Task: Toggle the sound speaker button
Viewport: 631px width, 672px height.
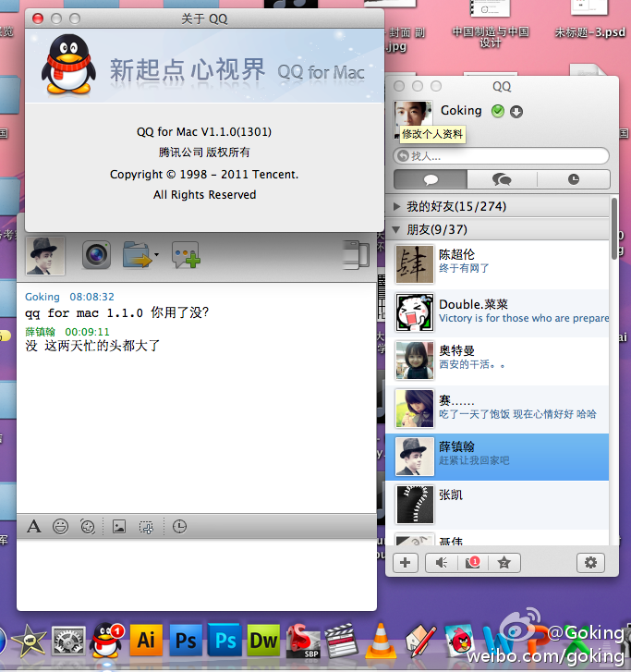Action: pos(442,563)
